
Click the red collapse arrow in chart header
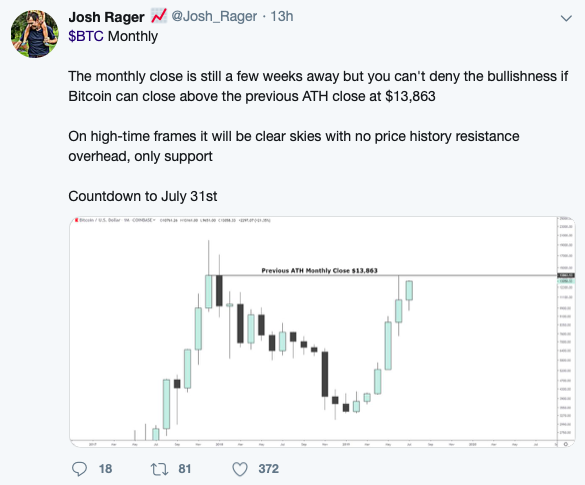click(x=76, y=220)
